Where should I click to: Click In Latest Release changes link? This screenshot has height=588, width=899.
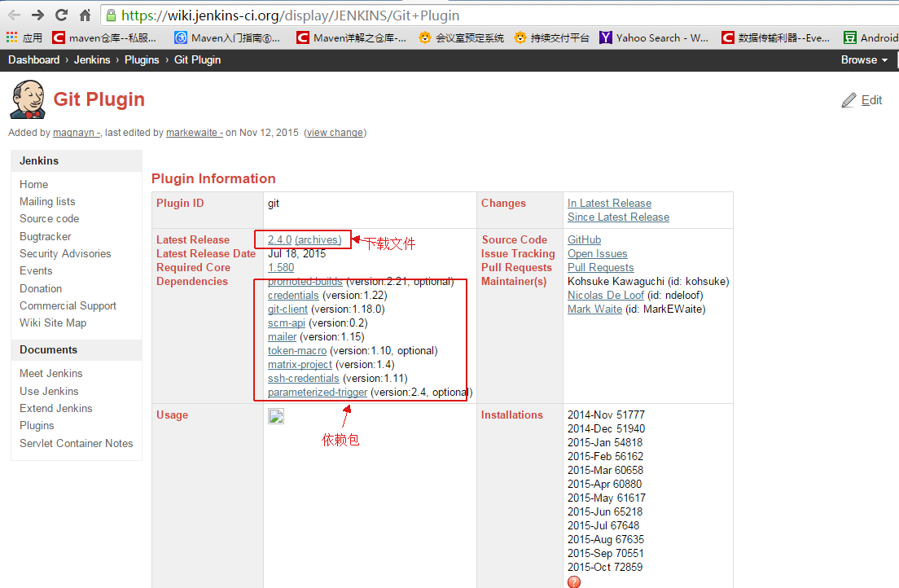[x=609, y=203]
